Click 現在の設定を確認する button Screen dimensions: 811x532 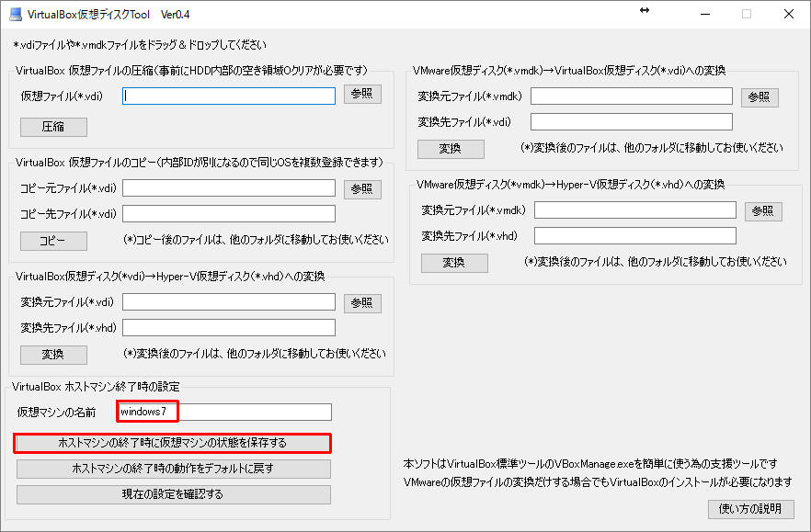173,494
